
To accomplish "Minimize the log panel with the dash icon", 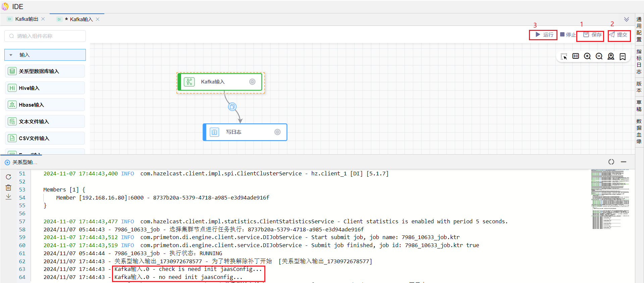I will 624,162.
